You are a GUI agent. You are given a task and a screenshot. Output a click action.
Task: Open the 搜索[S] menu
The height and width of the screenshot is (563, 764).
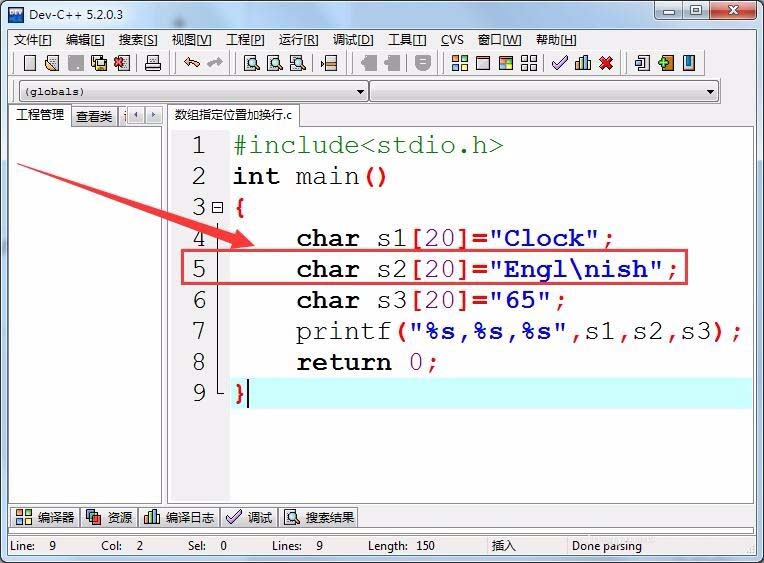click(x=138, y=40)
